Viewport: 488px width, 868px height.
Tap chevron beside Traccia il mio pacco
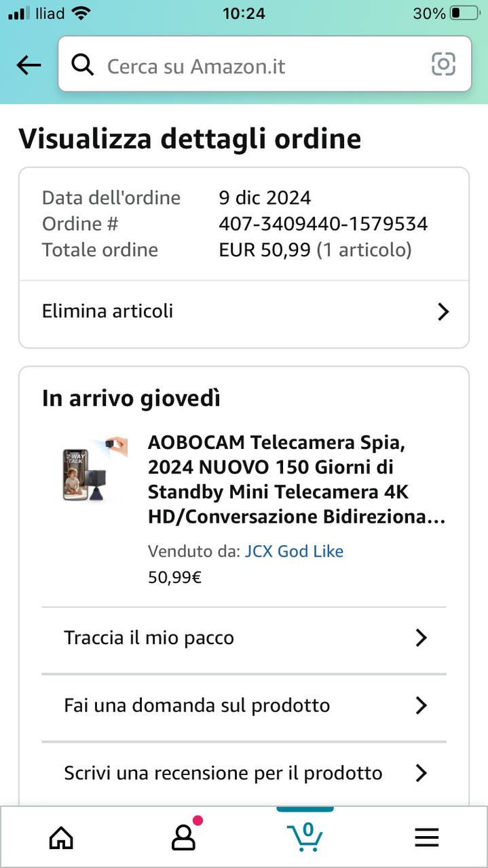pos(421,637)
